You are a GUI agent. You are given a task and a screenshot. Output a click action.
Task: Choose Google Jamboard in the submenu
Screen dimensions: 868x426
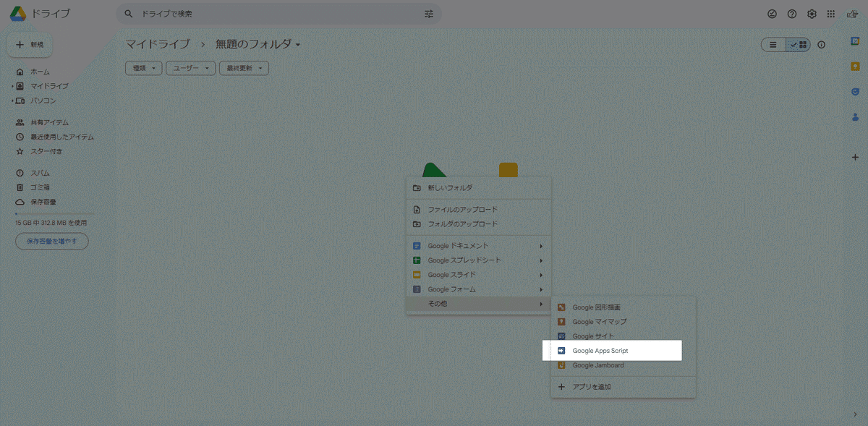tap(623, 365)
